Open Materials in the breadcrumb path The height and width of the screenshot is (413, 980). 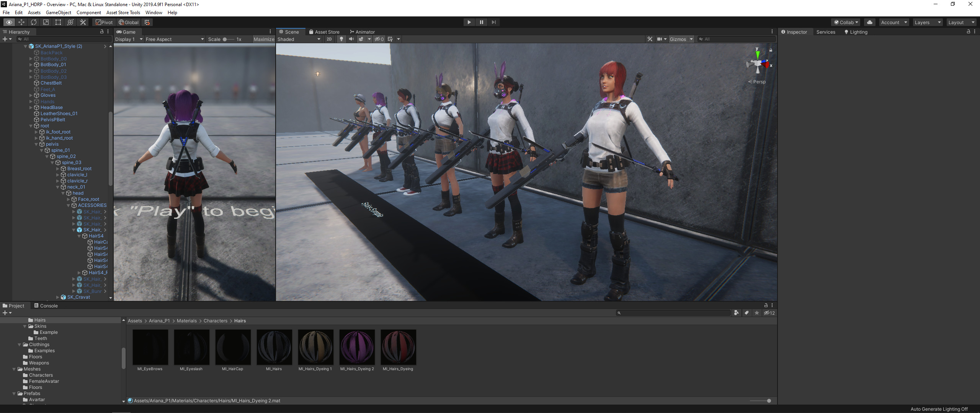point(187,321)
